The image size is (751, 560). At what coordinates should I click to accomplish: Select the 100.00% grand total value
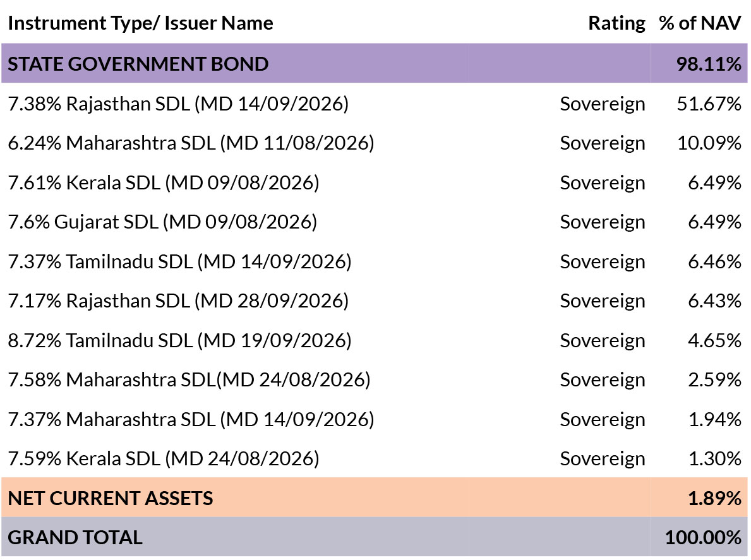coord(703,538)
